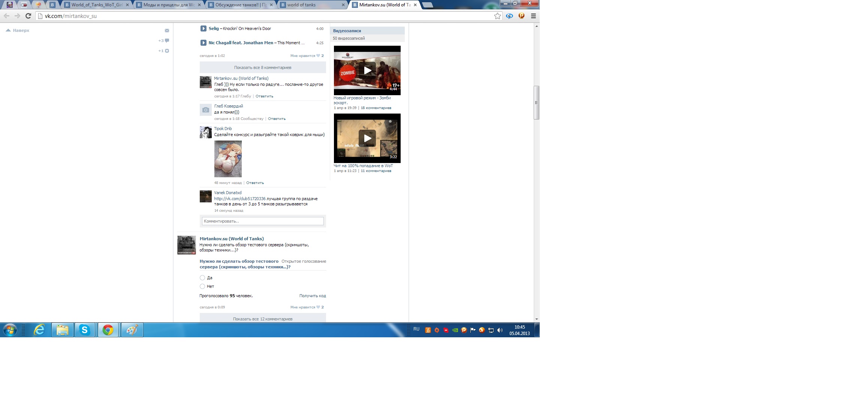Open the Tipok Dnb avatar
This screenshot has height=407, width=868.
point(206,132)
